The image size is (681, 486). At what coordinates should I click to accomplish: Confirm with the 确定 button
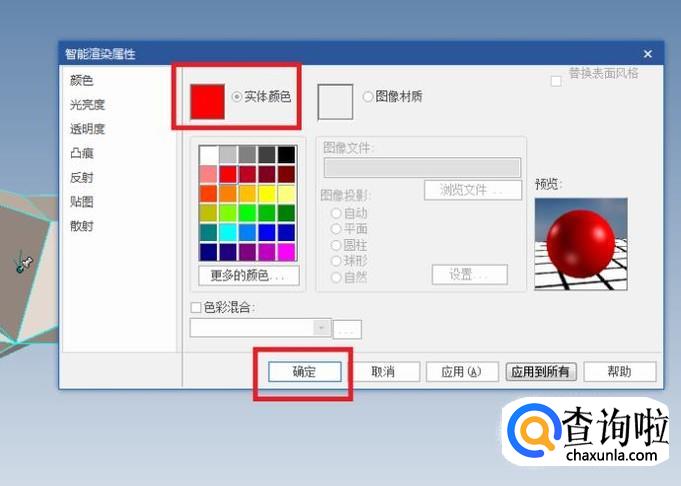point(304,372)
